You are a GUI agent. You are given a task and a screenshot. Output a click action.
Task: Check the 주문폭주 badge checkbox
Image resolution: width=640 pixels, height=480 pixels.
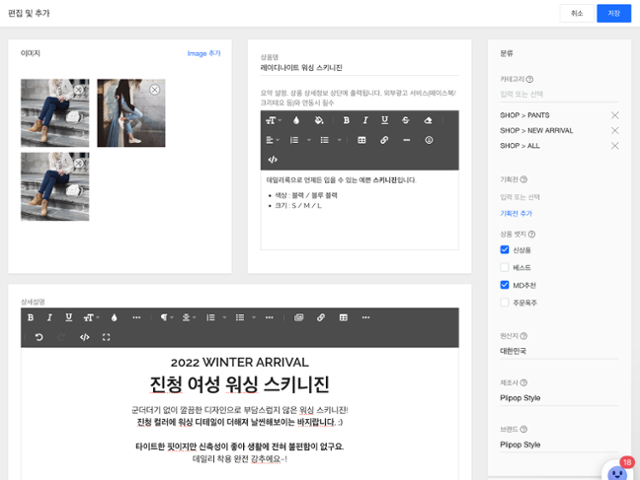(504, 302)
